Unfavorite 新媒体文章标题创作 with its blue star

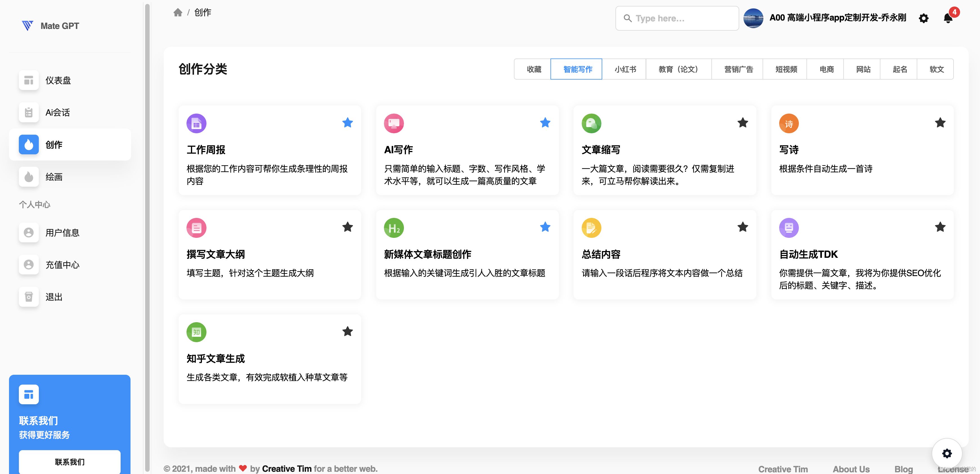(x=545, y=227)
